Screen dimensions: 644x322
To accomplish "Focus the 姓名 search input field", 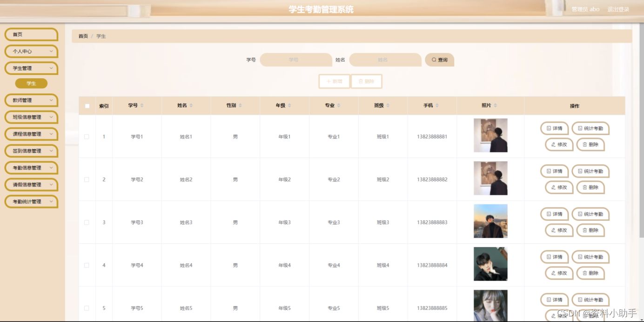I will pyautogui.click(x=385, y=60).
